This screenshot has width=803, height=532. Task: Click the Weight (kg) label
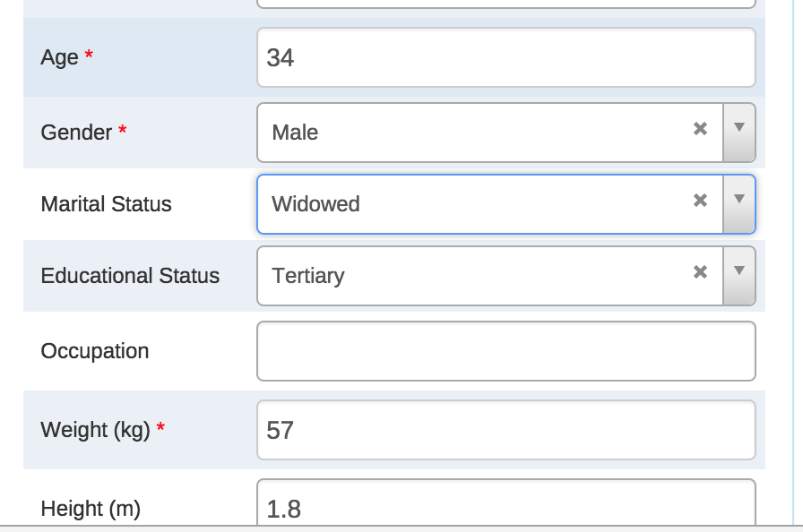tap(95, 430)
